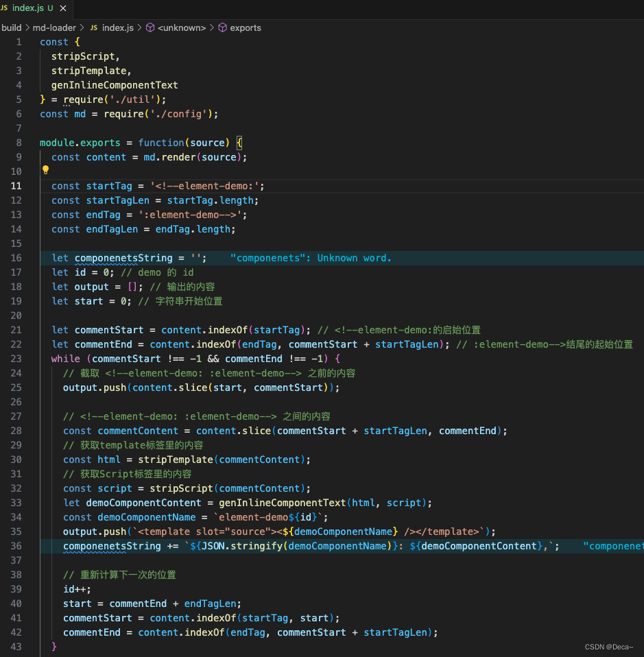This screenshot has width=644, height=657.
Task: Click 'stripTemplate,' on line 3
Action: point(91,71)
